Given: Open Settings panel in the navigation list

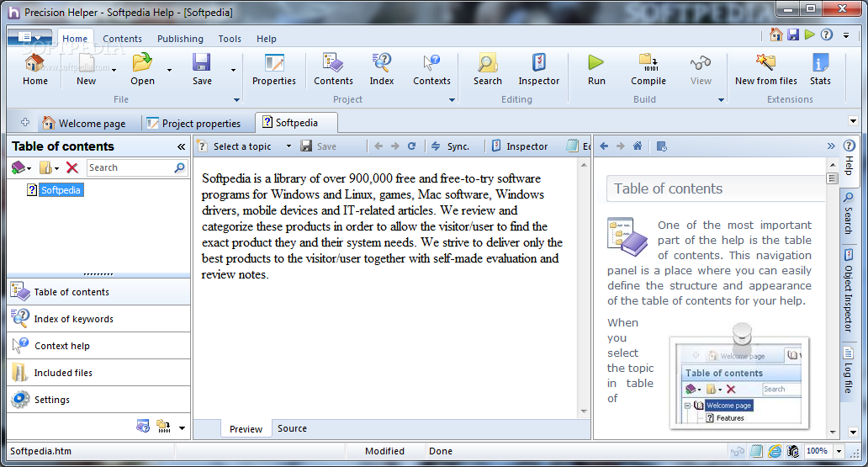Looking at the screenshot, I should [x=98, y=400].
